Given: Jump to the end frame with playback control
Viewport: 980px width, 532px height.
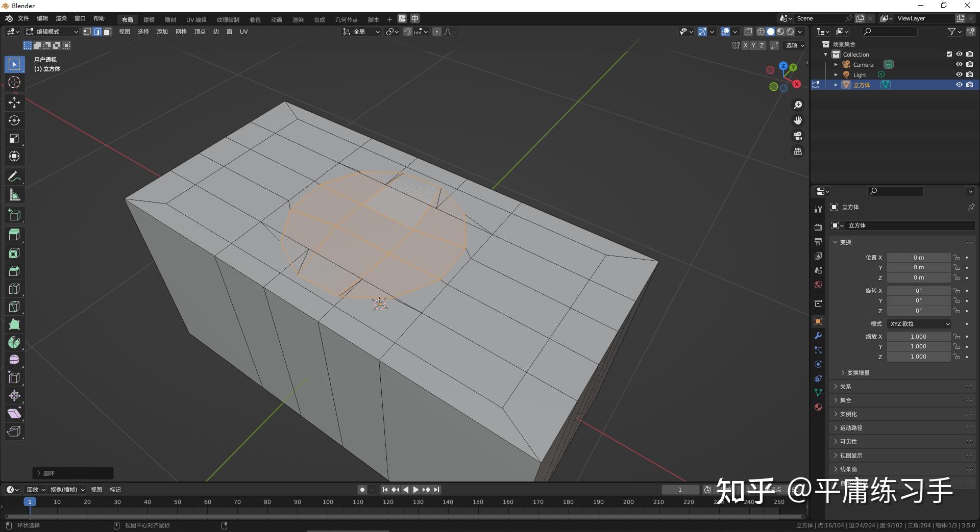Looking at the screenshot, I should (436, 489).
